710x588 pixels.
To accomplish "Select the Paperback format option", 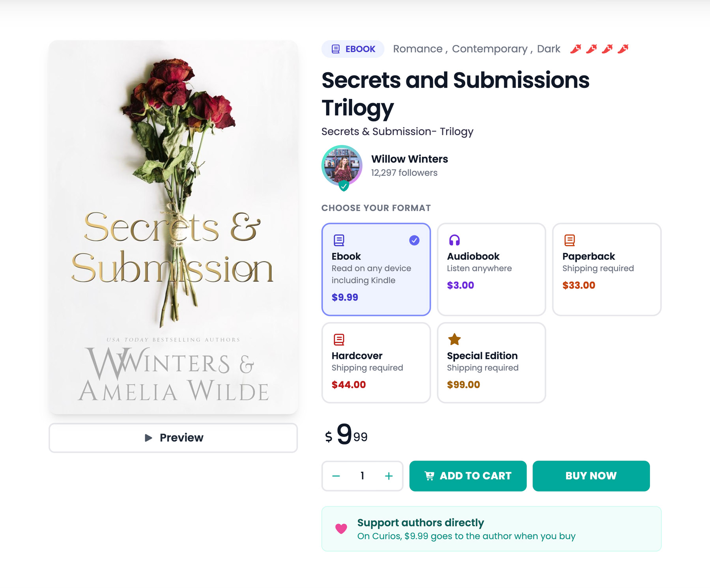I will [x=606, y=269].
